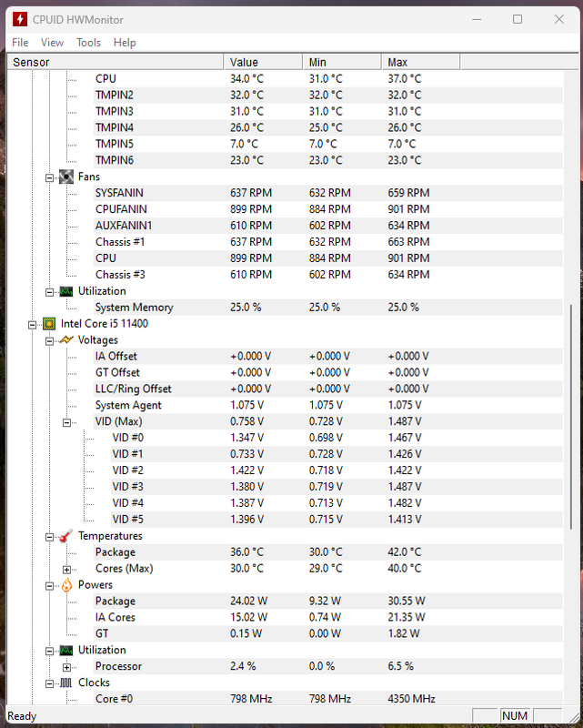Select the VID #0 row
This screenshot has height=728, width=583.
click(337, 438)
